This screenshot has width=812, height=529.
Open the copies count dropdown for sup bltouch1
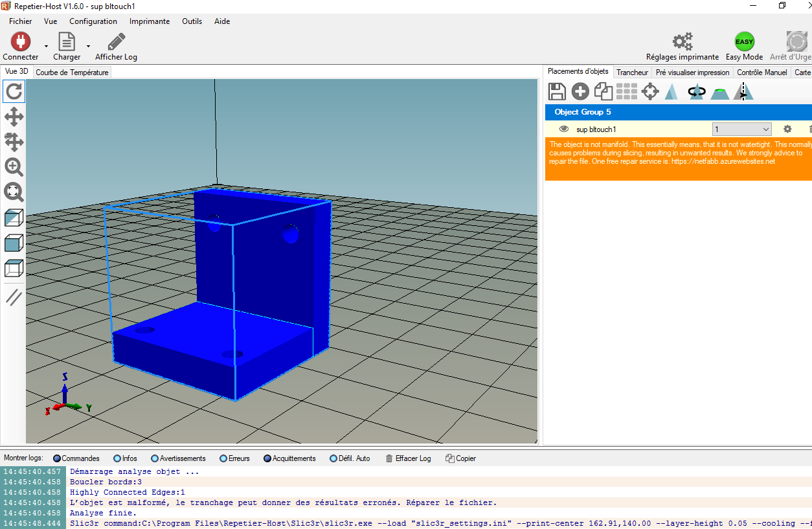point(741,129)
